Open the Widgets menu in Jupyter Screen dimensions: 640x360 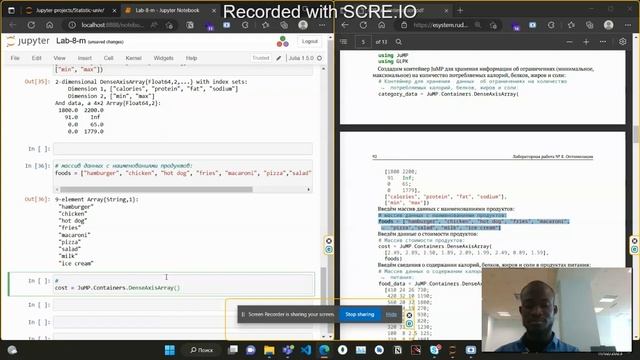coord(163,58)
